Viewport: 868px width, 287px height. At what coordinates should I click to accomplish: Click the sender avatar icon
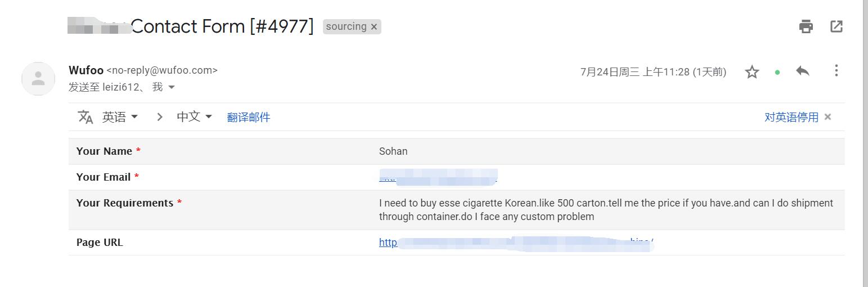pos(38,78)
